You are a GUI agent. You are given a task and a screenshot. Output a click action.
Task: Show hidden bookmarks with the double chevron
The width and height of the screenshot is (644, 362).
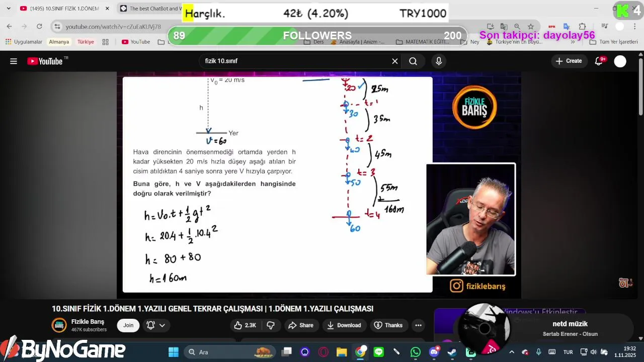click(573, 42)
